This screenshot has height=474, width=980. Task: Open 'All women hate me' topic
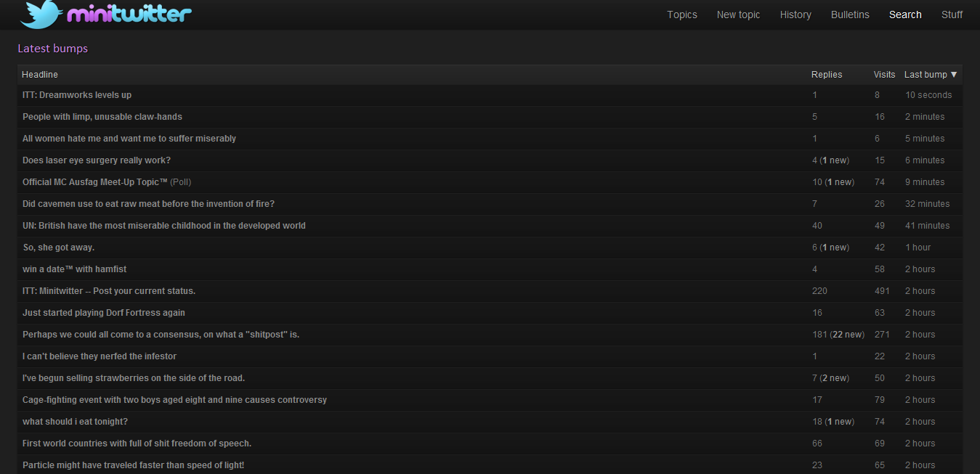click(x=129, y=139)
